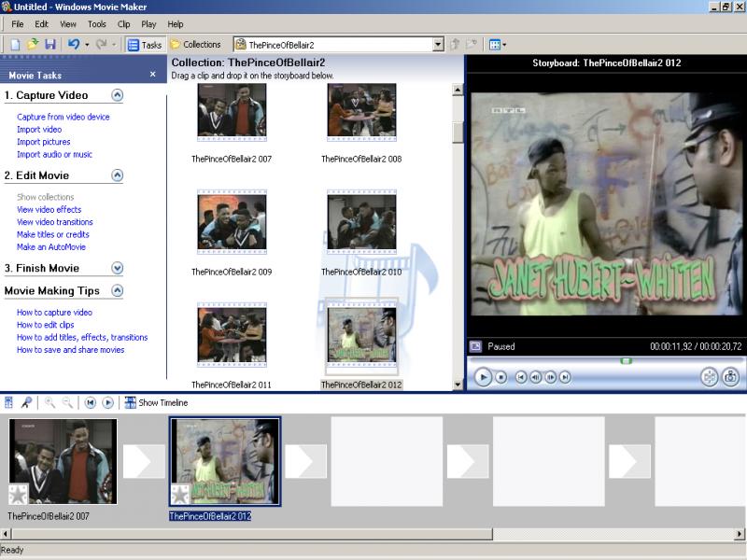747x560 pixels.
Task: Click the grayed zoom in magnifier
Action: (49, 403)
